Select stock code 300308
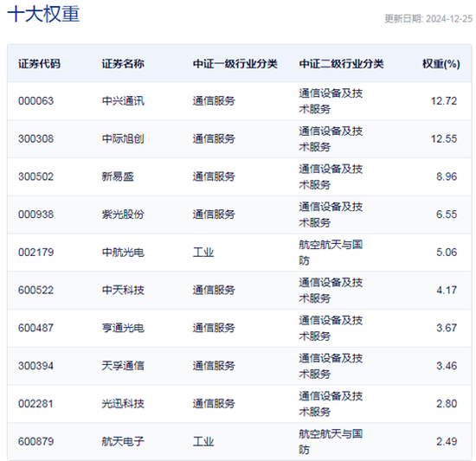The width and height of the screenshot is (476, 461). pos(35,138)
